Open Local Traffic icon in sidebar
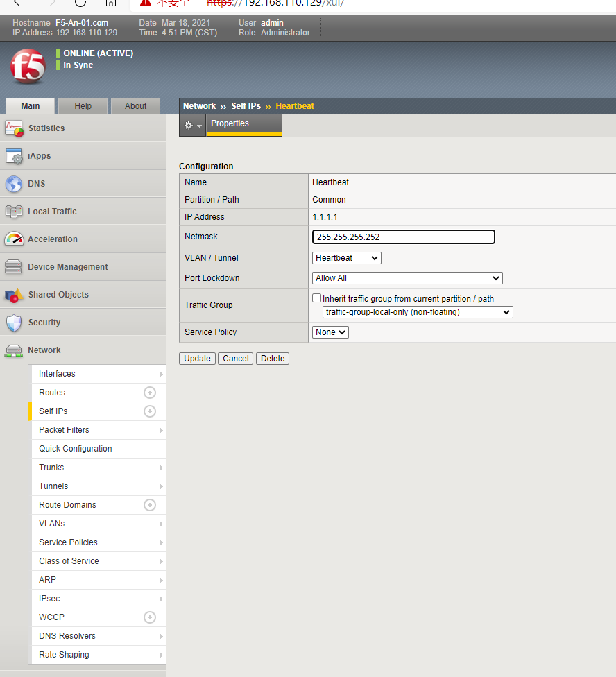This screenshot has height=677, width=616. click(x=14, y=212)
